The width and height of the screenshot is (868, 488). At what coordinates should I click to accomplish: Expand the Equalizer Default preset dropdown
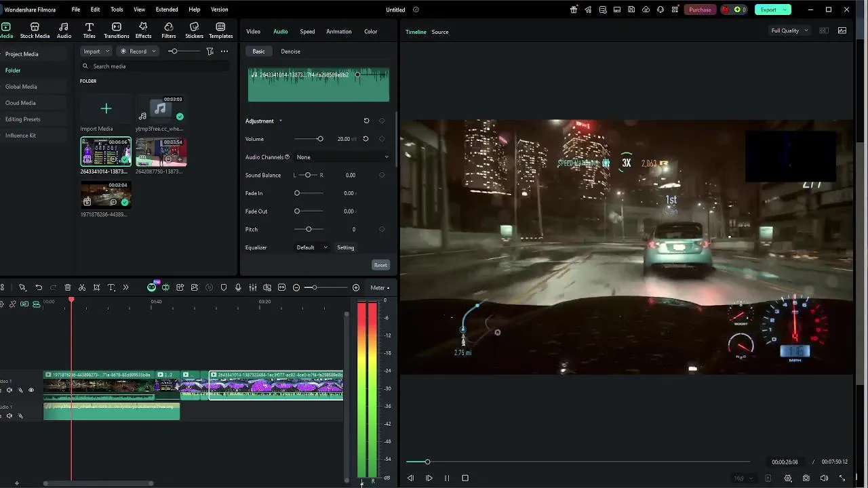[312, 247]
